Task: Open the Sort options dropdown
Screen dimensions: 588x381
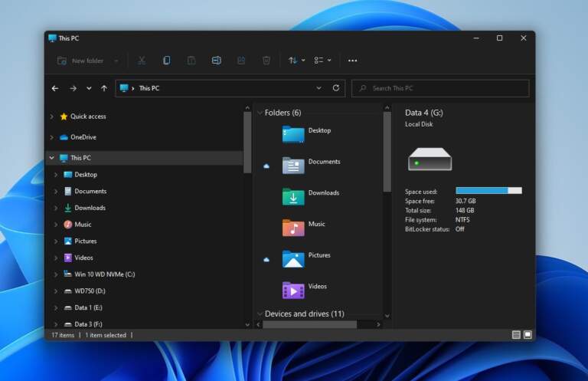Action: pos(296,60)
